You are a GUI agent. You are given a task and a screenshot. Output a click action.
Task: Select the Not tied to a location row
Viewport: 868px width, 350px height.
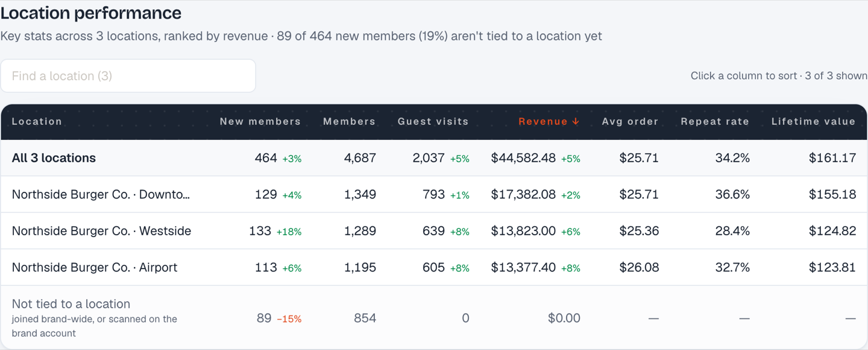(x=434, y=317)
